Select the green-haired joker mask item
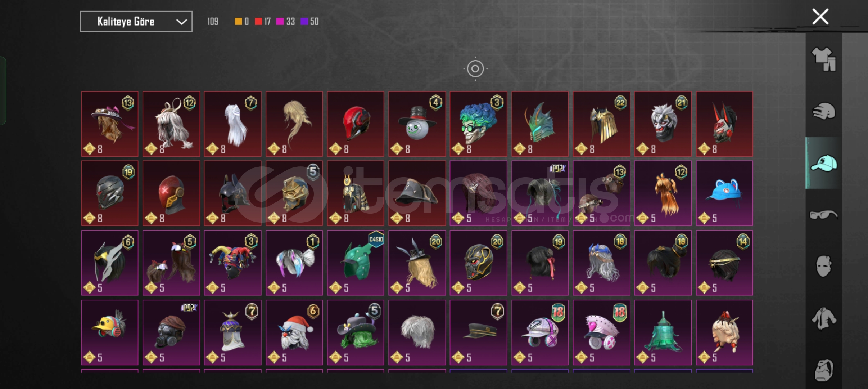868x389 pixels. coord(478,124)
